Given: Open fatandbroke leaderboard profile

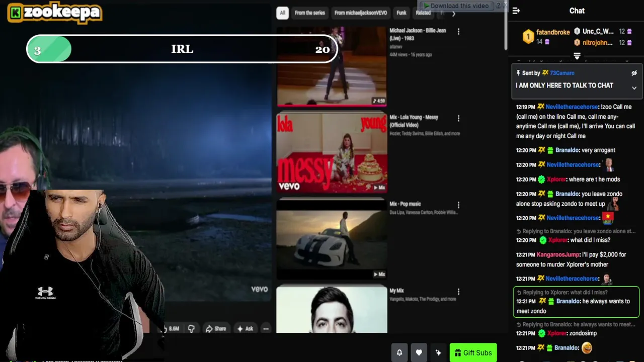Looking at the screenshot, I should (x=553, y=32).
